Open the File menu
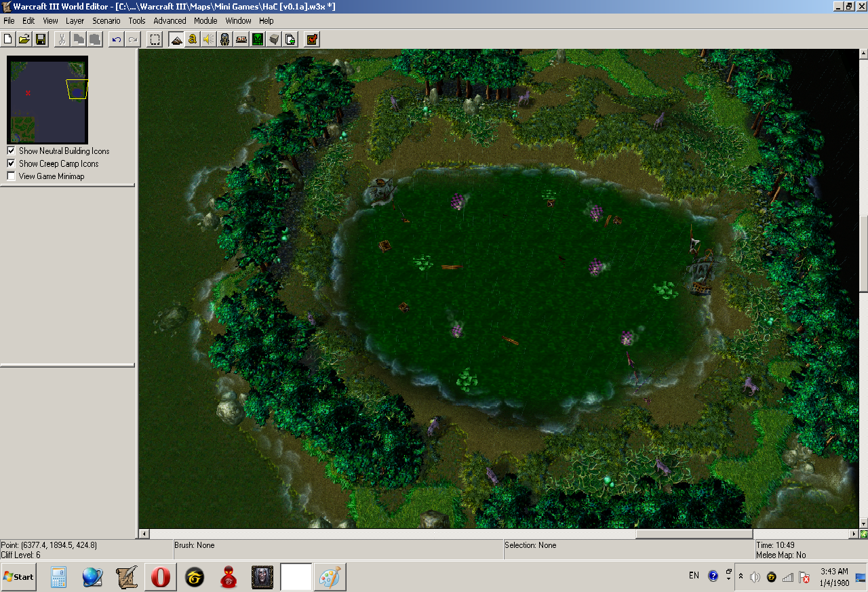The image size is (868, 592). tap(9, 21)
